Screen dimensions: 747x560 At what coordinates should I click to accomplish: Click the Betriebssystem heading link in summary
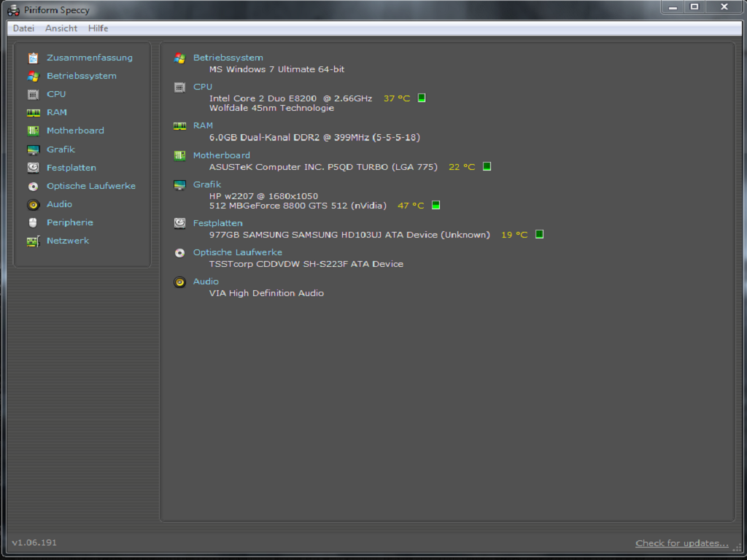(228, 58)
